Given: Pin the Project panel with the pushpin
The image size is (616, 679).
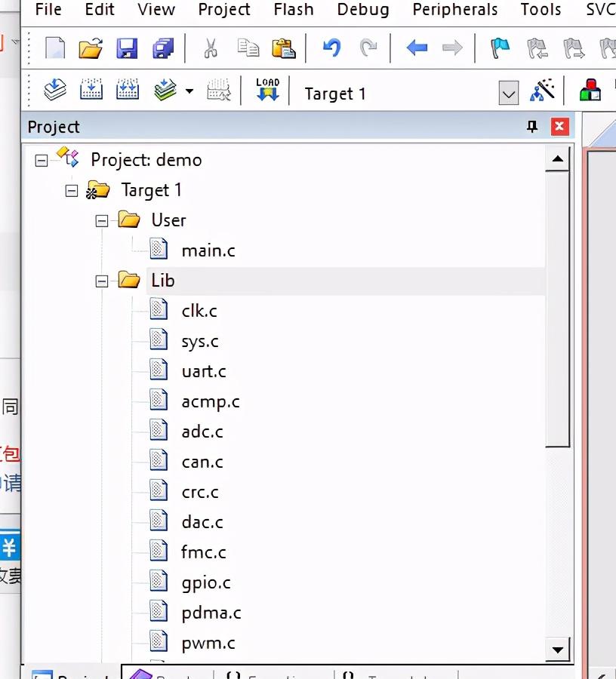Looking at the screenshot, I should click(532, 127).
